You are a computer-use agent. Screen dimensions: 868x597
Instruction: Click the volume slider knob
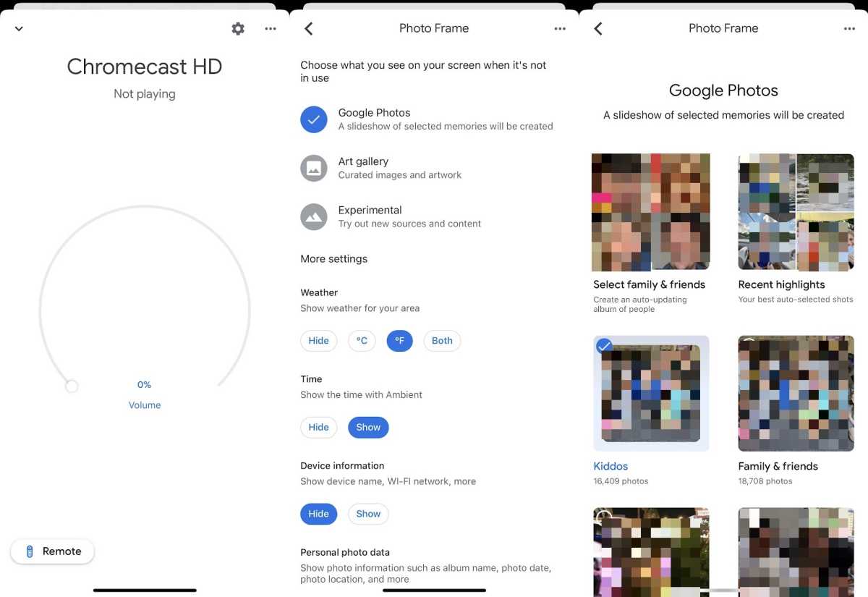72,386
